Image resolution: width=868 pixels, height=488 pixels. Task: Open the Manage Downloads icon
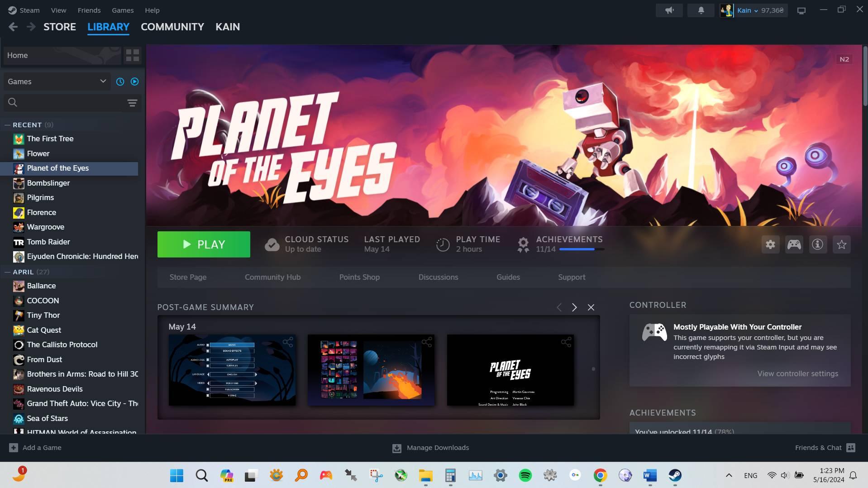click(x=396, y=448)
